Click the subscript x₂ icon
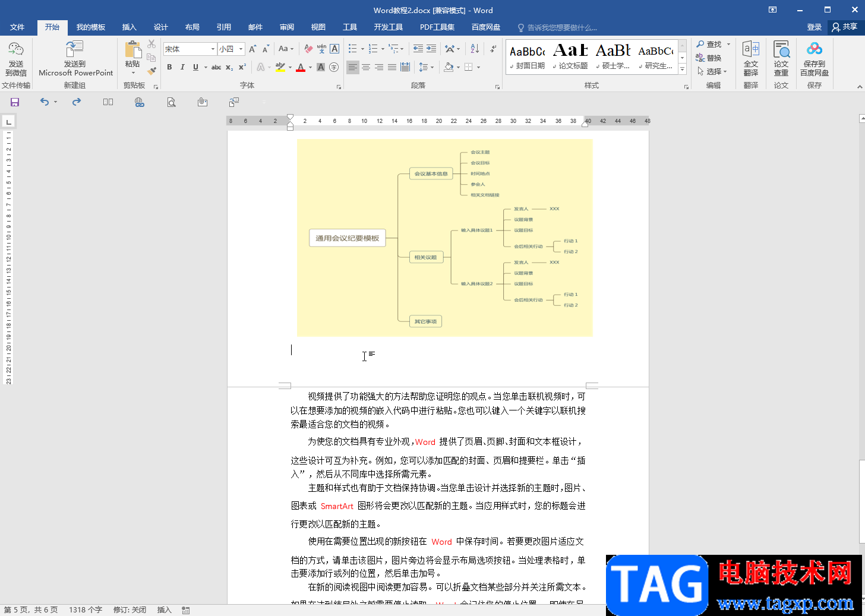 click(x=229, y=67)
